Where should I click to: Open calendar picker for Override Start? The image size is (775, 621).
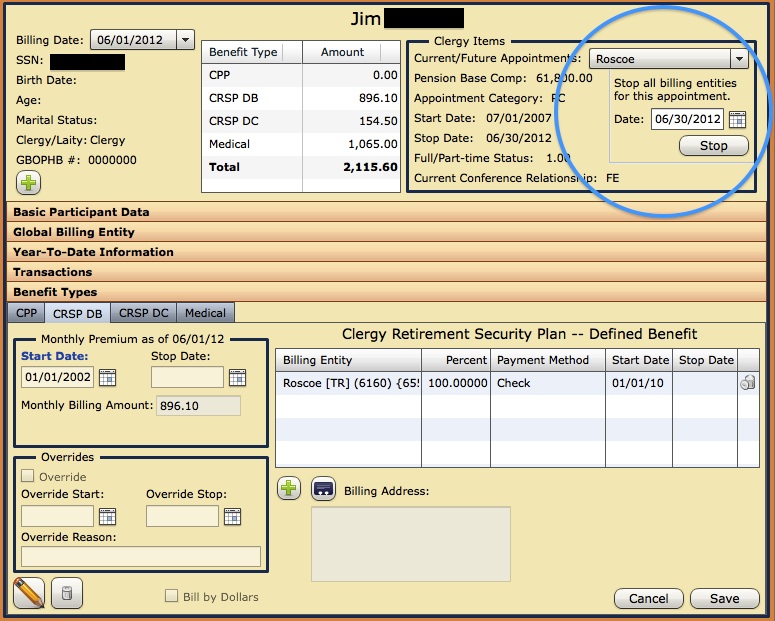click(107, 517)
